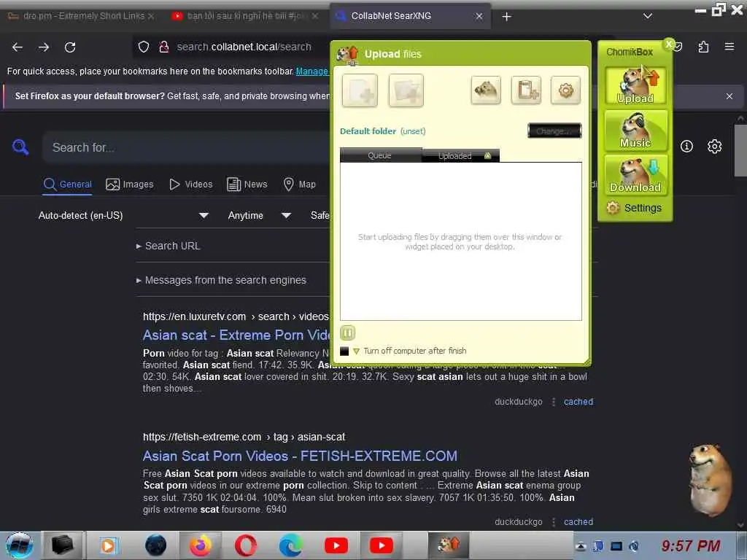Go forward in Firefox
Image resolution: width=747 pixels, height=560 pixels.
point(44,47)
